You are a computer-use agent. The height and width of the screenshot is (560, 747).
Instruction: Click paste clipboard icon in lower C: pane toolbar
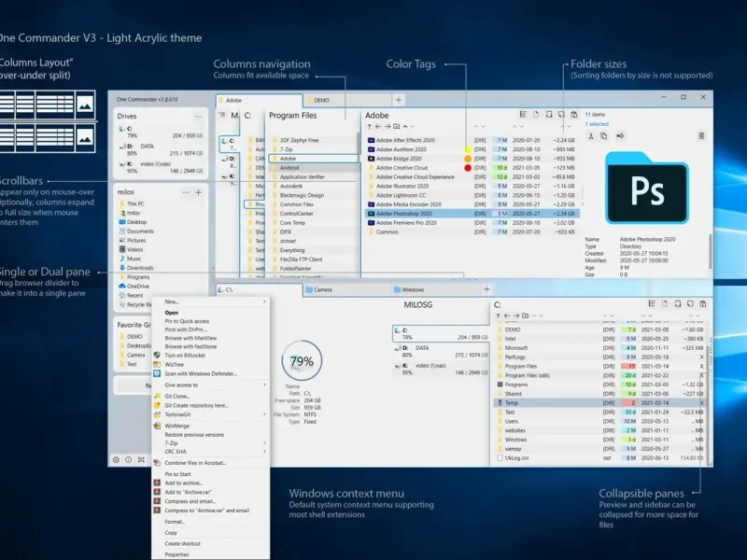pyautogui.click(x=703, y=304)
